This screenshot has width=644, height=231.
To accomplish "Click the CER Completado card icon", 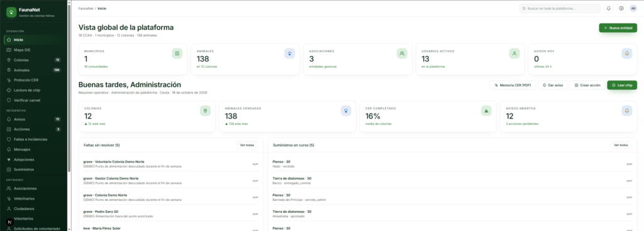I will pyautogui.click(x=486, y=110).
